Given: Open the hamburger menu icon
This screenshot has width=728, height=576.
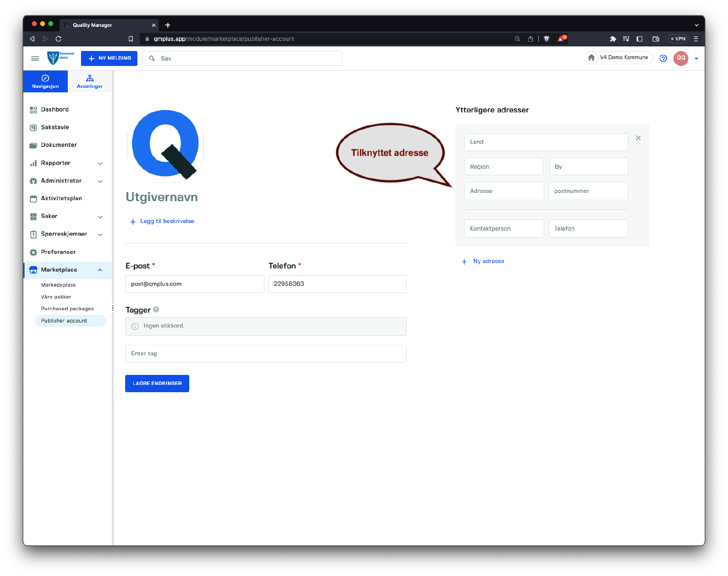Looking at the screenshot, I should 35,58.
